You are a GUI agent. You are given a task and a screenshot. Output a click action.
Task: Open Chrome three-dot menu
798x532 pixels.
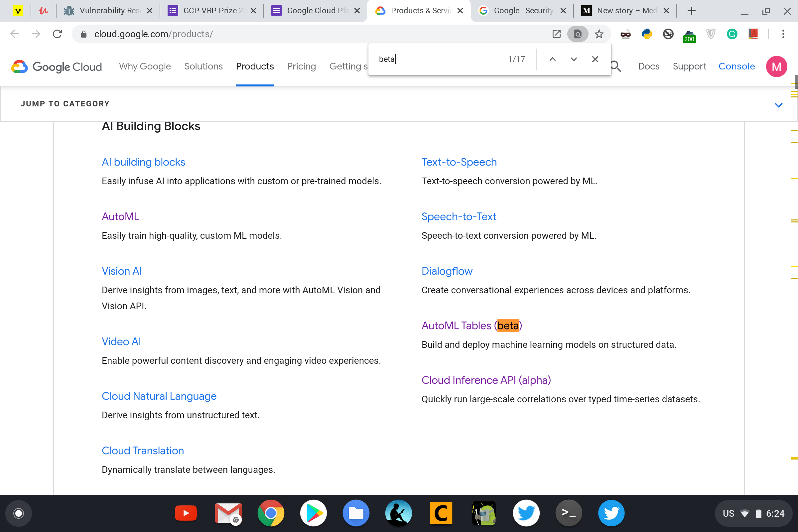tap(783, 34)
